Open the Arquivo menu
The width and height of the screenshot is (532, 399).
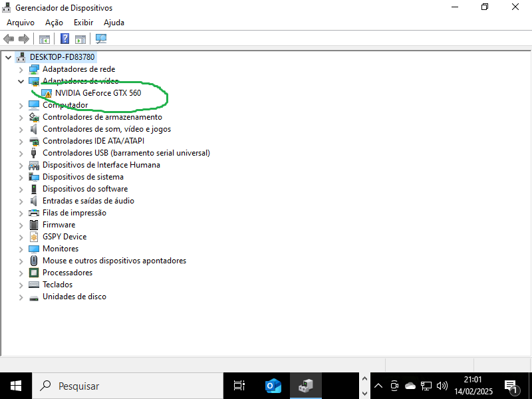click(x=21, y=23)
